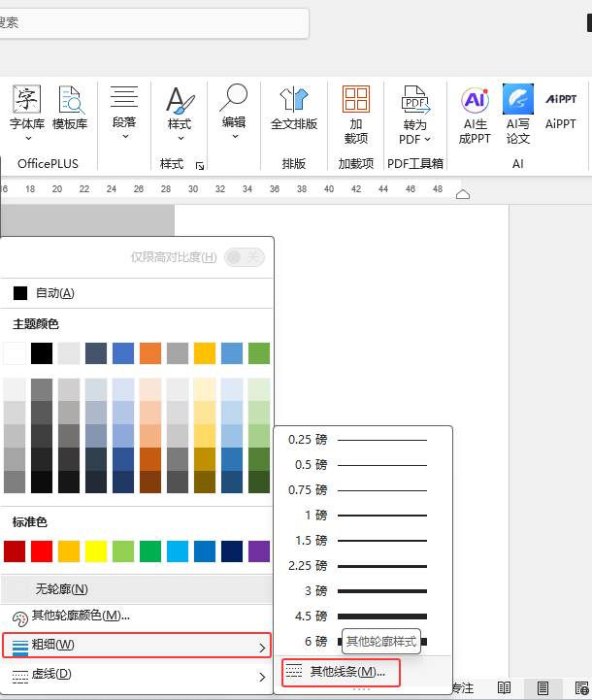The height and width of the screenshot is (700, 592).
Task: Open 其他线条 more lines dialog
Action: tap(347, 672)
